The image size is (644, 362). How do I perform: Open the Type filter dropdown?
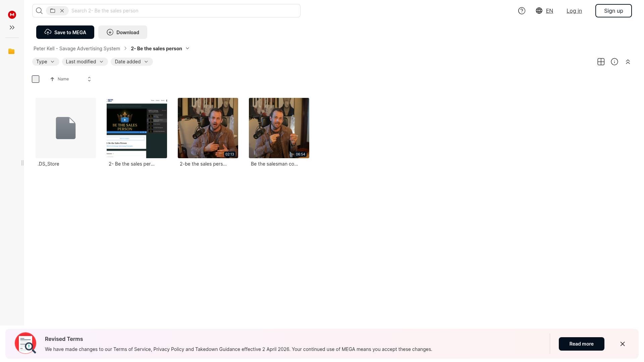(45, 62)
